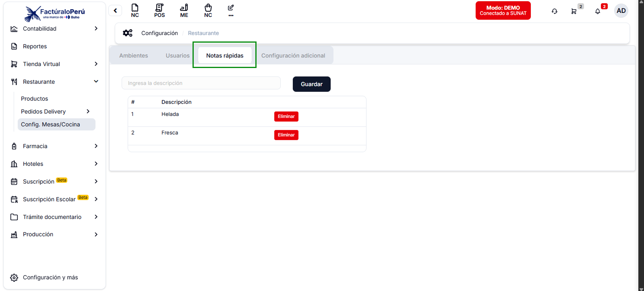
Task: Focus the Ingresa la descripción field
Action: (x=201, y=83)
